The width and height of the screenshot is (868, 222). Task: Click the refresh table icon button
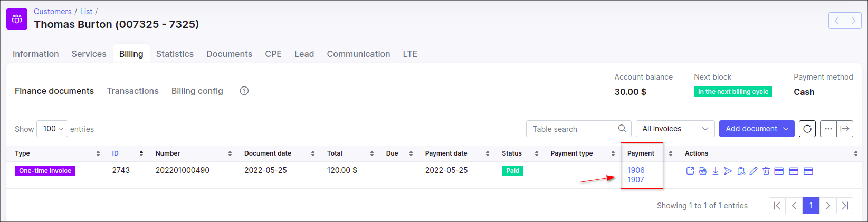[807, 129]
